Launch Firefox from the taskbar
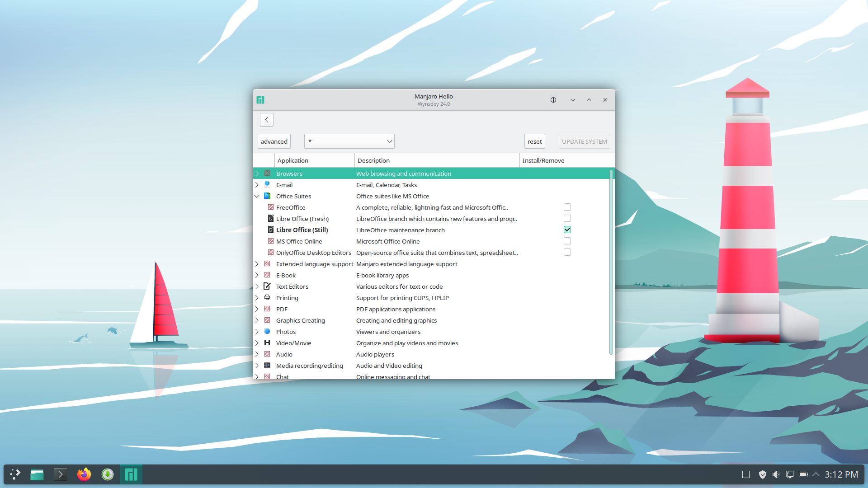The height and width of the screenshot is (488, 868). coord(84,474)
